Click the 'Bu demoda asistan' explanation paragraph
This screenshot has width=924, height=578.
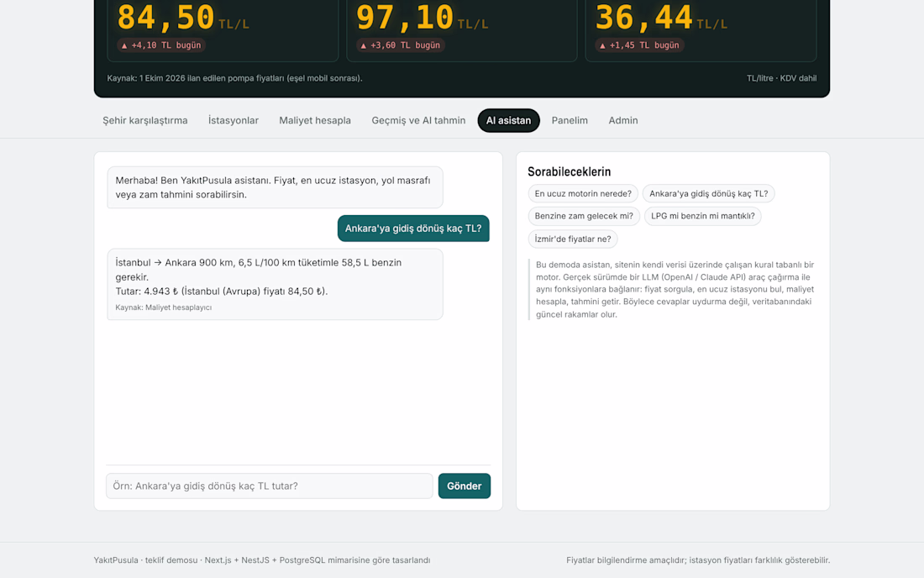point(675,289)
